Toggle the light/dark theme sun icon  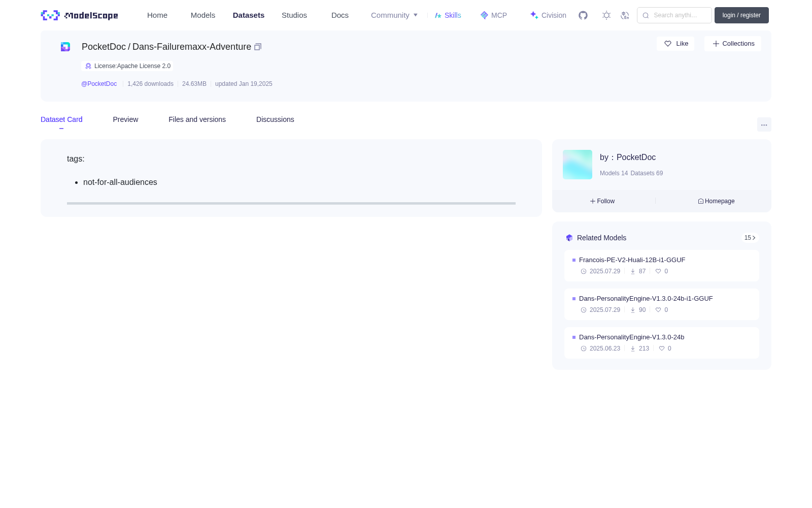coord(606,15)
